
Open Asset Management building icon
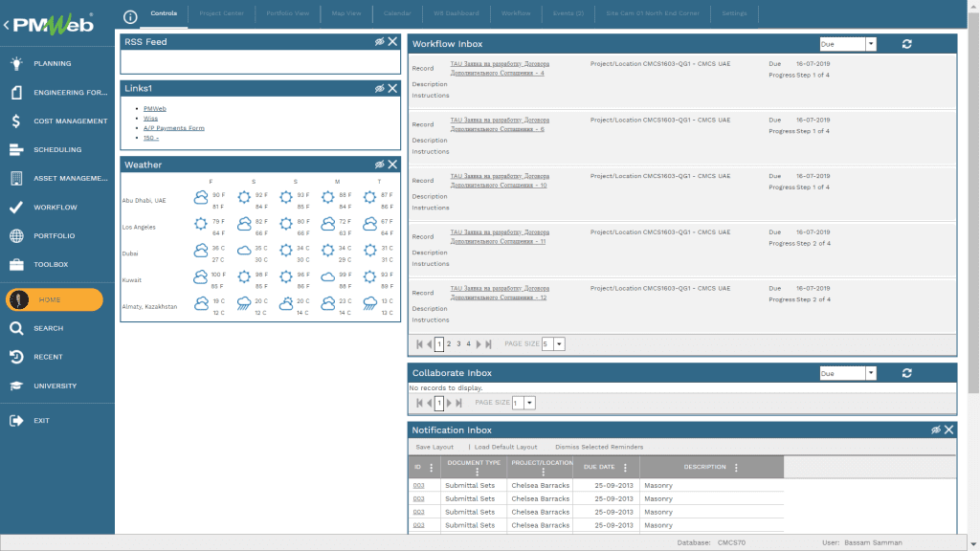17,178
